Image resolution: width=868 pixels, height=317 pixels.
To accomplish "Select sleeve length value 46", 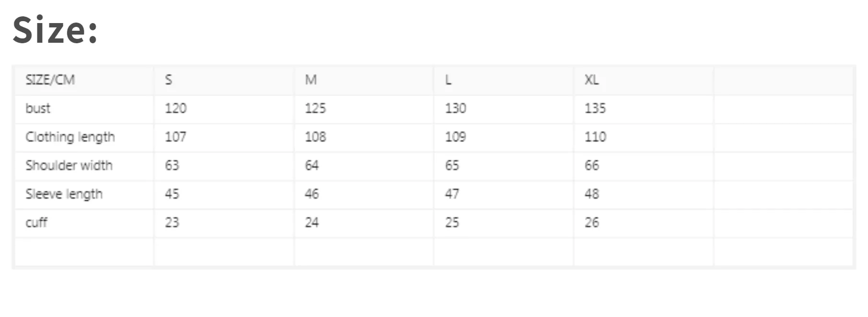I will [312, 194].
